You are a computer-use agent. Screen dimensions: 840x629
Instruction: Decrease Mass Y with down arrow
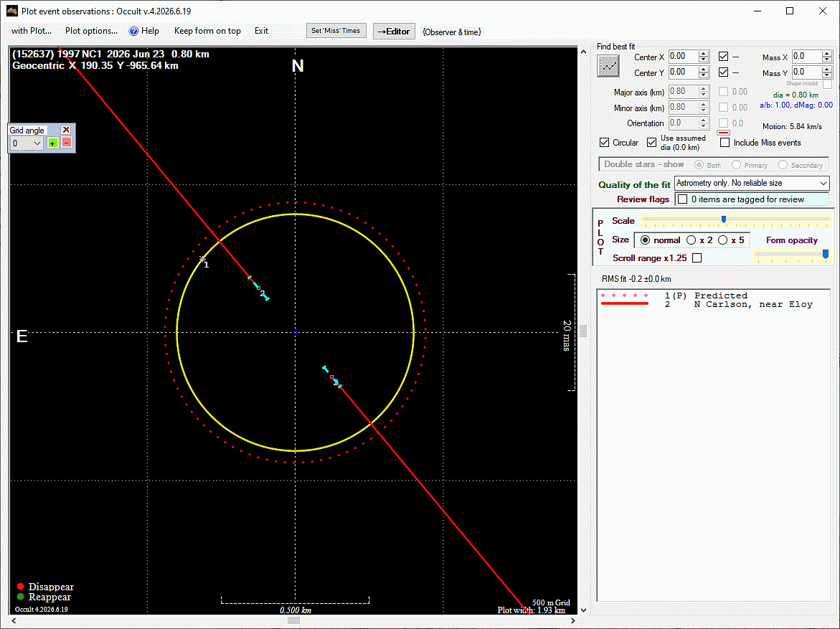click(x=827, y=75)
